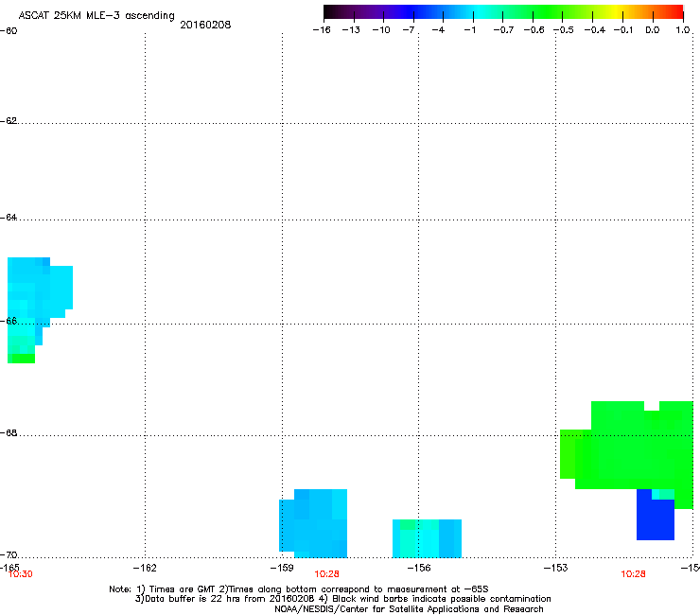Select the date label 20160208 at top

coord(205,25)
